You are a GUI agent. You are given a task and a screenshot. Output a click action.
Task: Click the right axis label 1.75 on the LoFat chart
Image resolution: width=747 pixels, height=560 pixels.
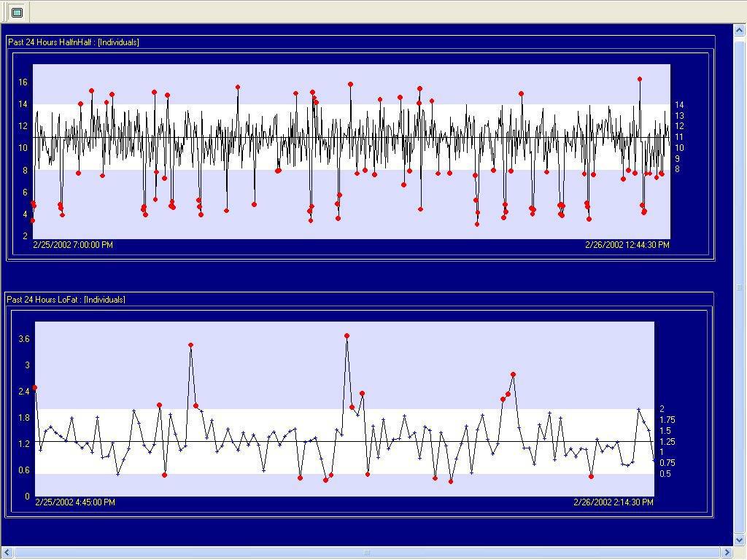(667, 419)
